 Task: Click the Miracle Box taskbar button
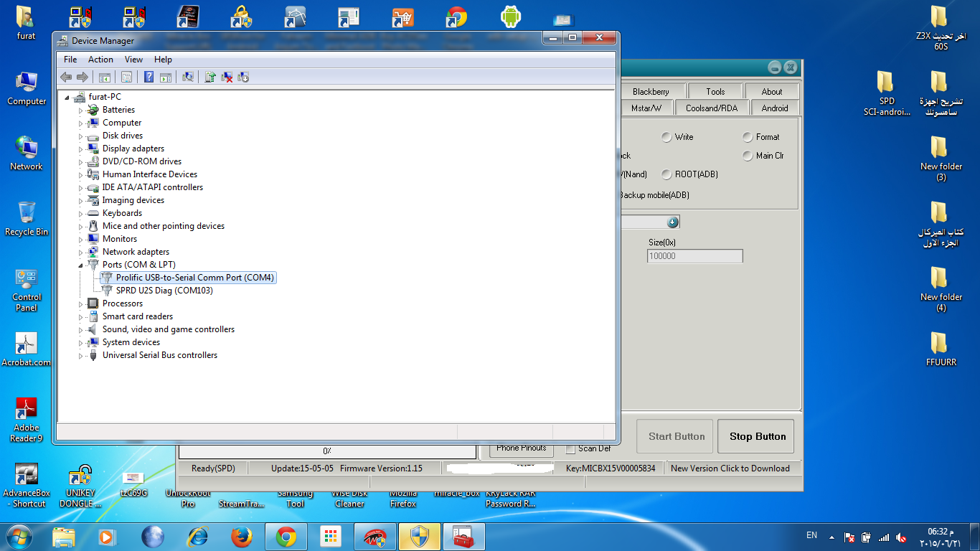(x=375, y=537)
